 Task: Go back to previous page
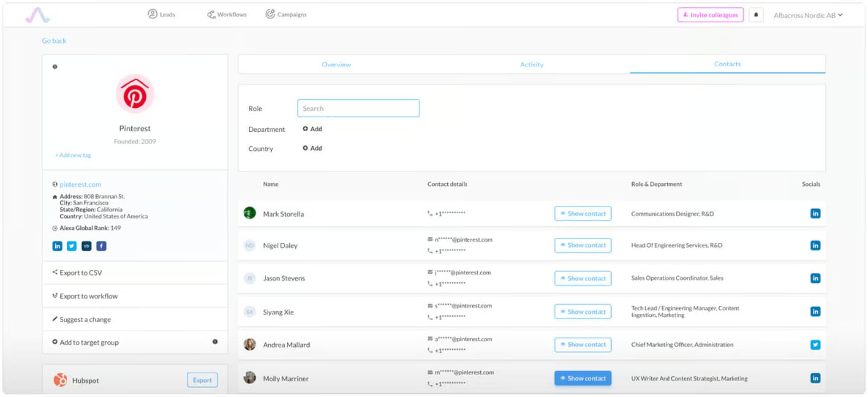point(54,41)
